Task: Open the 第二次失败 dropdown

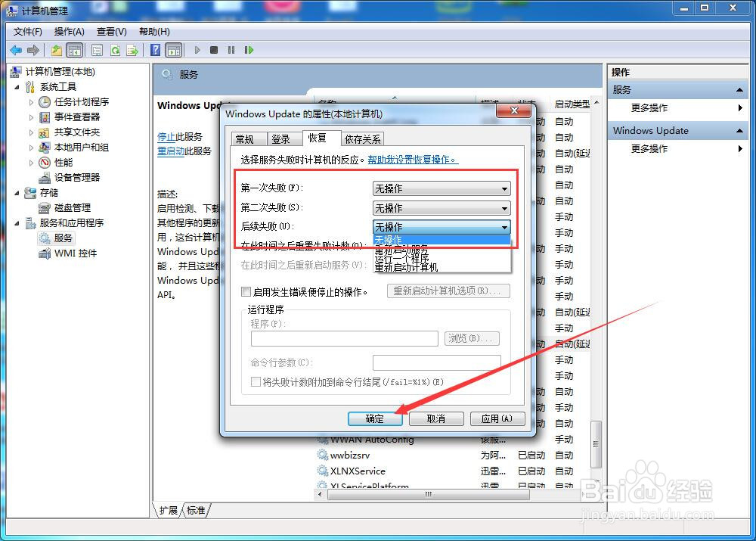Action: click(442, 208)
